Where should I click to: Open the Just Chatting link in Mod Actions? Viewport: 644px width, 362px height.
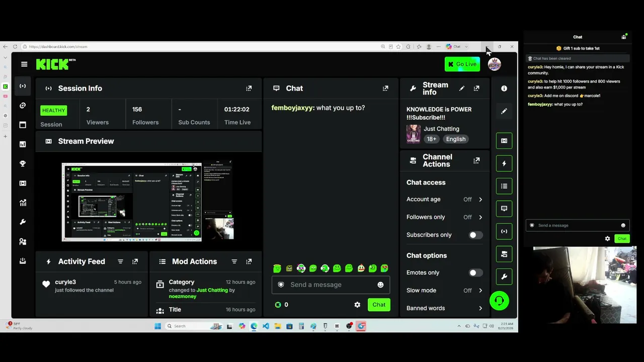tap(212, 290)
